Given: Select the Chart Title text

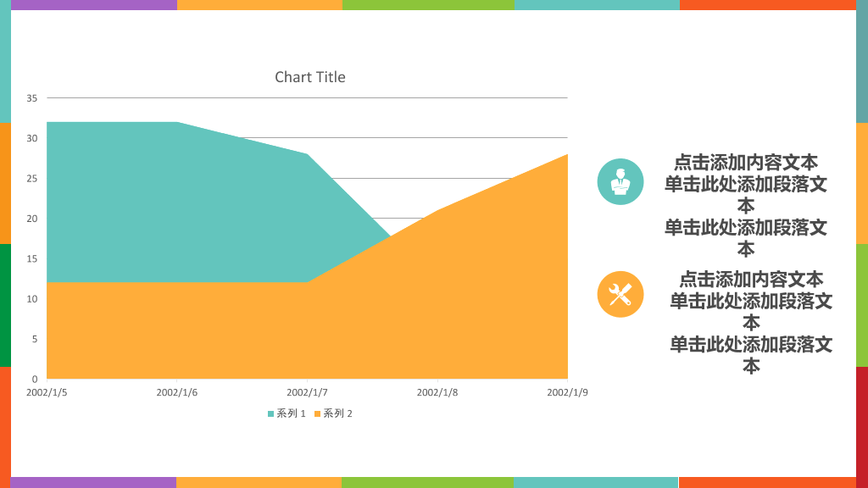Looking at the screenshot, I should [310, 77].
